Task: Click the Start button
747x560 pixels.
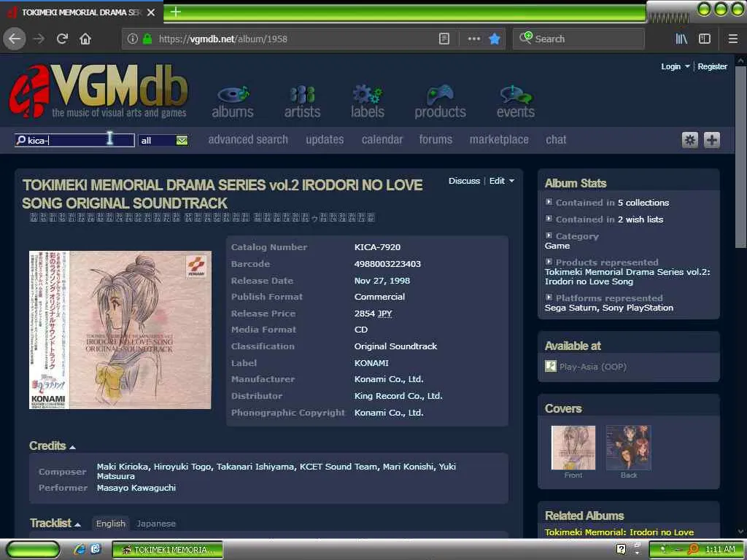Action: 34,549
